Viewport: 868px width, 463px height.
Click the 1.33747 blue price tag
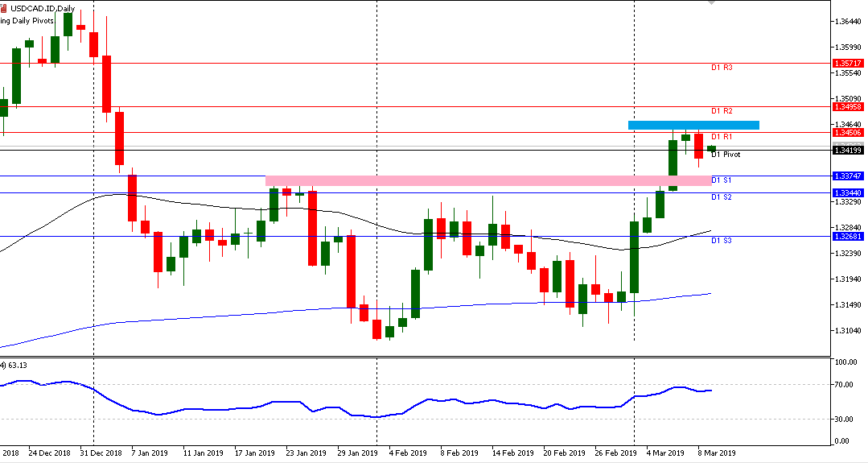(x=848, y=176)
